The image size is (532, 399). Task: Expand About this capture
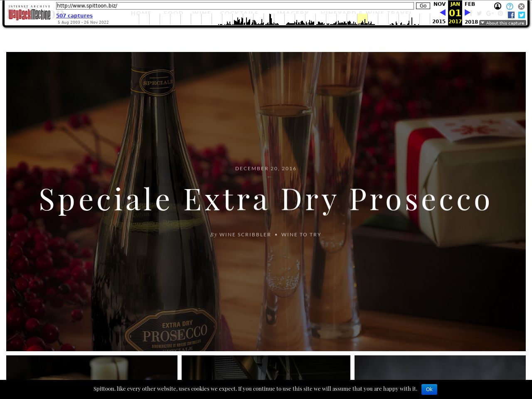(x=502, y=23)
